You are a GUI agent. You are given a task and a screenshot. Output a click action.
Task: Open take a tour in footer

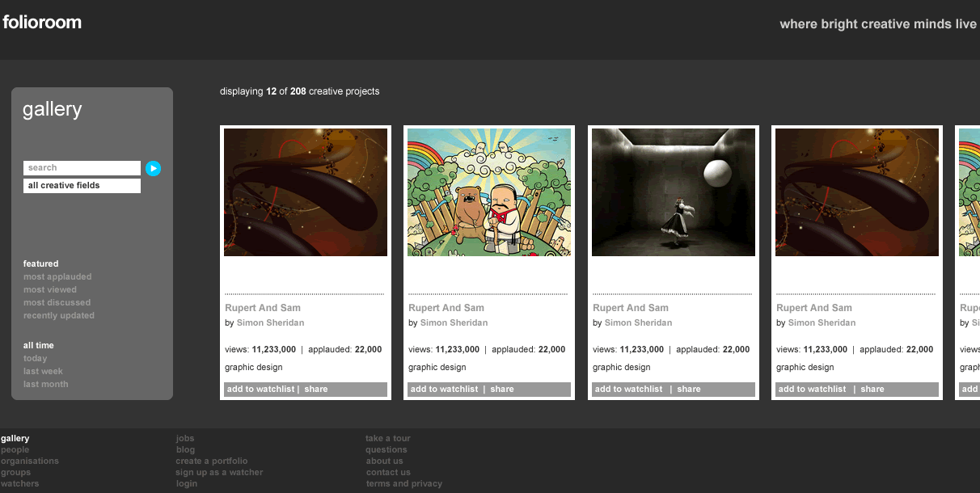[x=388, y=439]
